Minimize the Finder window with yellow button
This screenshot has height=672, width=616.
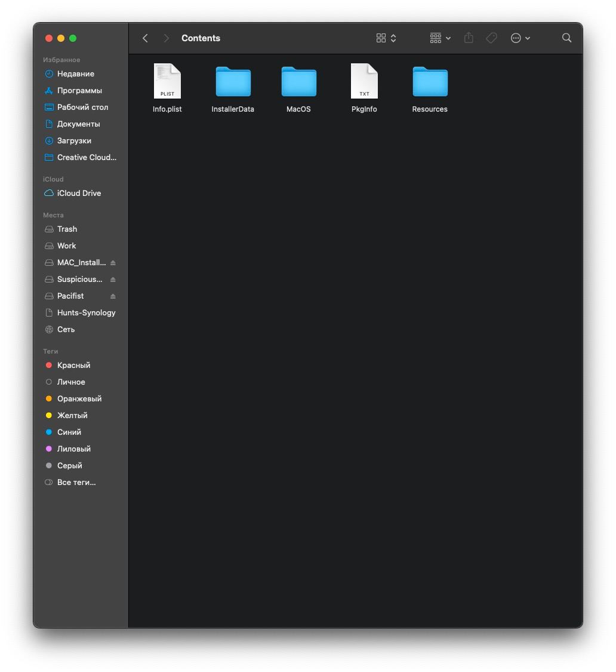tap(61, 38)
